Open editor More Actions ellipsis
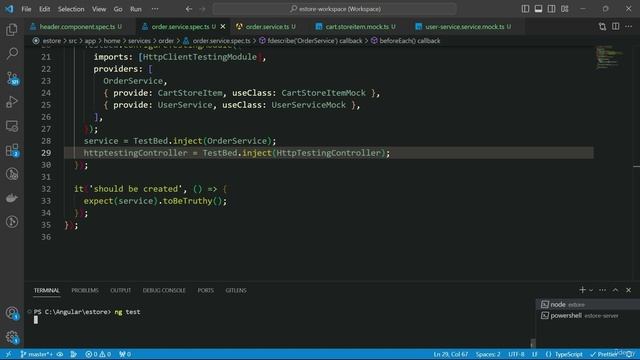The height and width of the screenshot is (360, 640). coord(629,27)
